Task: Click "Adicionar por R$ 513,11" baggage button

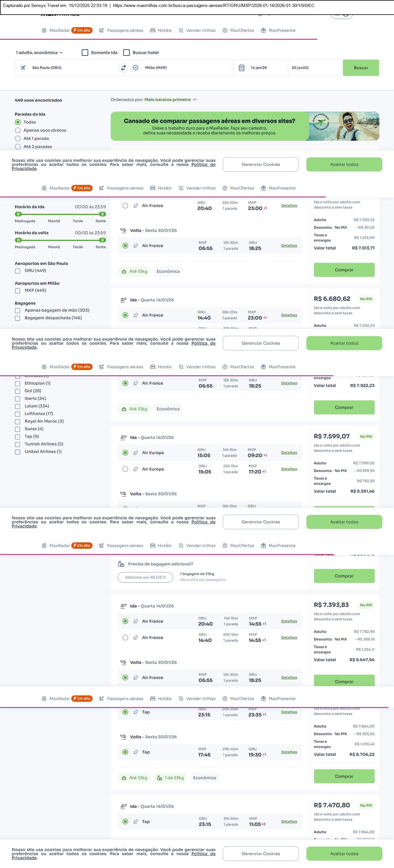Action: [x=145, y=577]
